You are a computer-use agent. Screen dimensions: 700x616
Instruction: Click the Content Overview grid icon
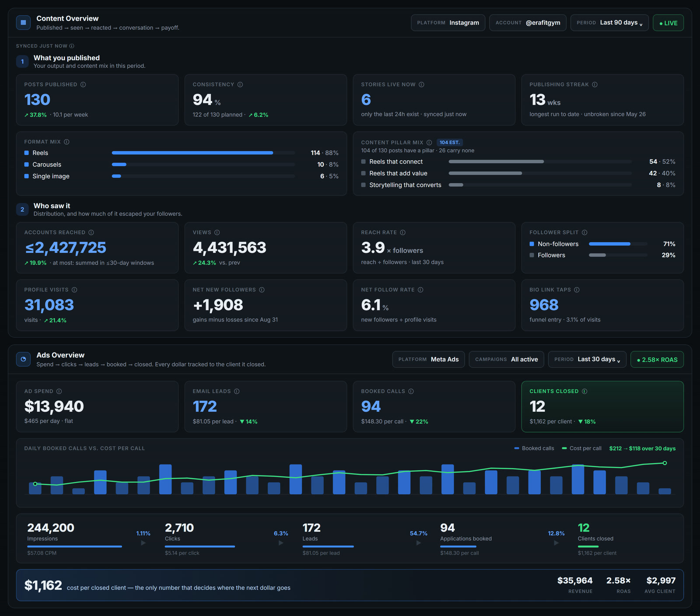pyautogui.click(x=23, y=23)
